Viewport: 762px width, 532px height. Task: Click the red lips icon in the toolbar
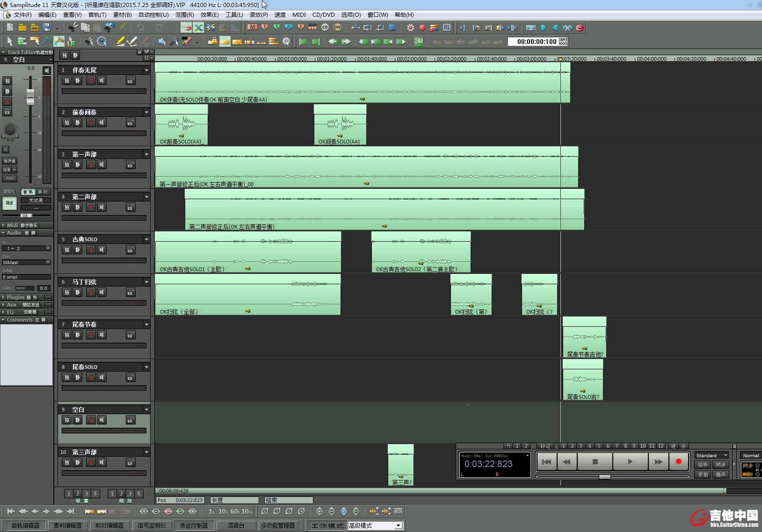[x=580, y=28]
